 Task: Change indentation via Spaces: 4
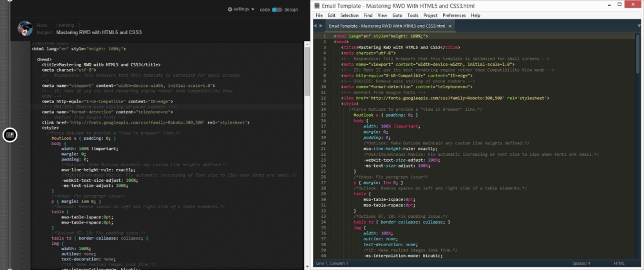[x=582, y=264]
